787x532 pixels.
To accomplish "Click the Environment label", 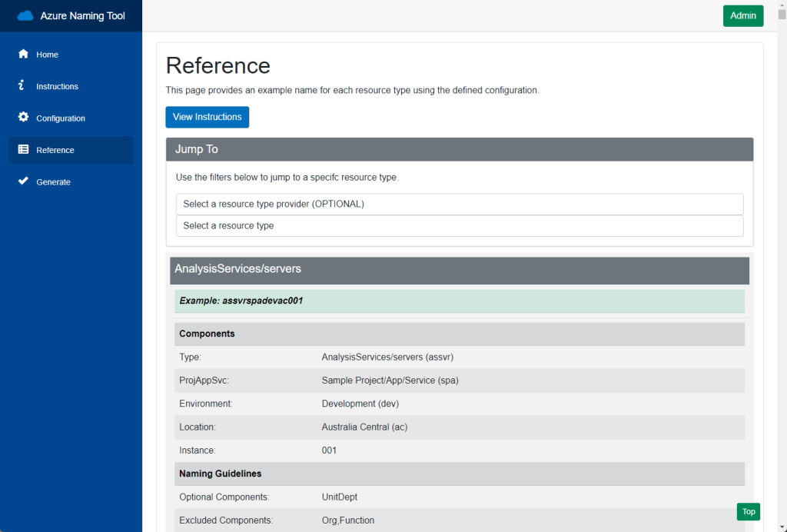I will tap(206, 404).
